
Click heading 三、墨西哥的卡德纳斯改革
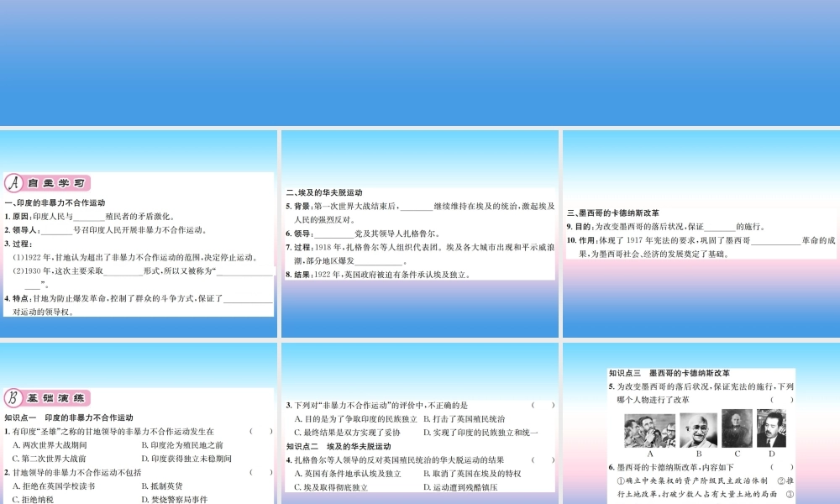pos(613,213)
